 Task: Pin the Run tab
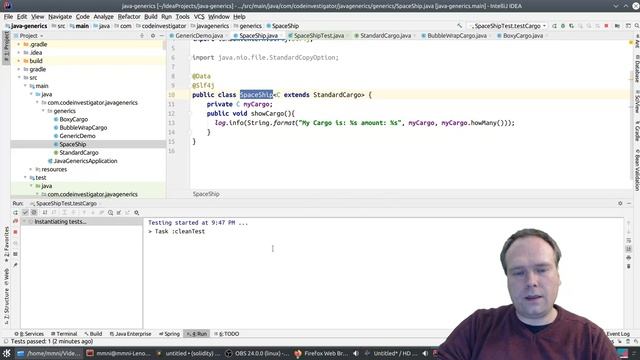[16, 265]
